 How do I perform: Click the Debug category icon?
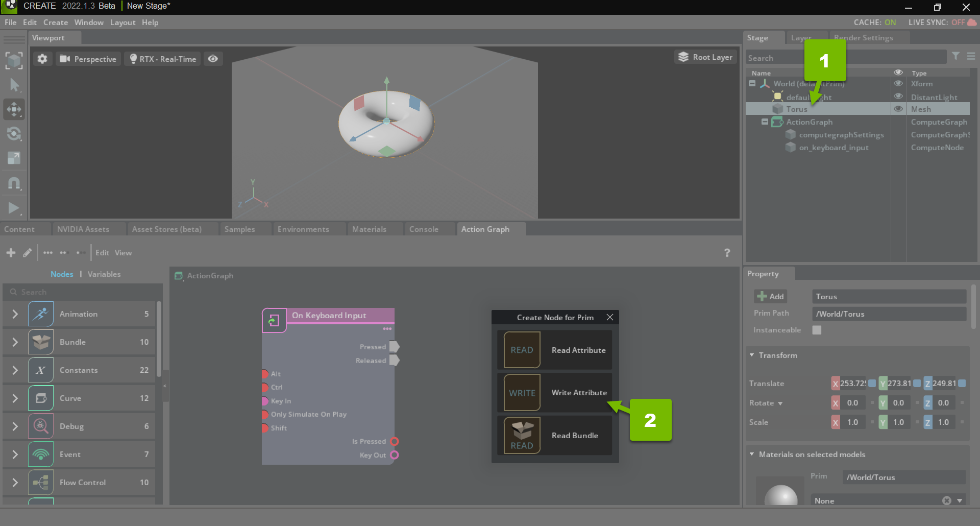(41, 426)
